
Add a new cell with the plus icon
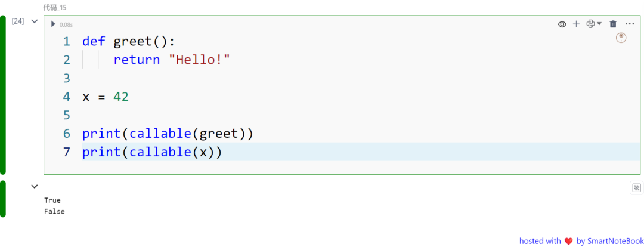coord(576,24)
